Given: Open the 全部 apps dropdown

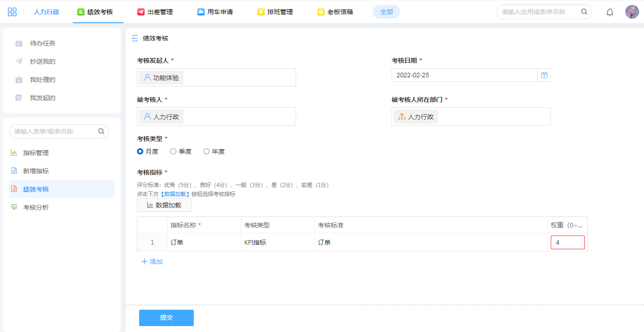Looking at the screenshot, I should click(x=387, y=12).
